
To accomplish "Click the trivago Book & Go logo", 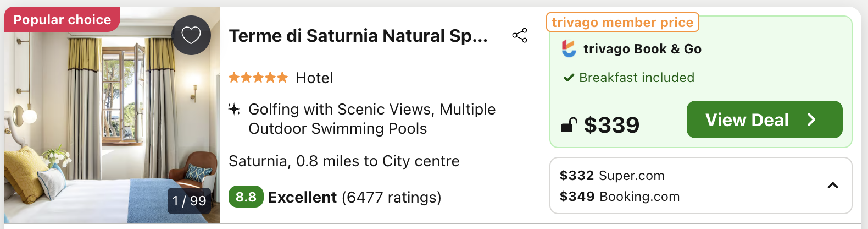I will click(x=569, y=48).
